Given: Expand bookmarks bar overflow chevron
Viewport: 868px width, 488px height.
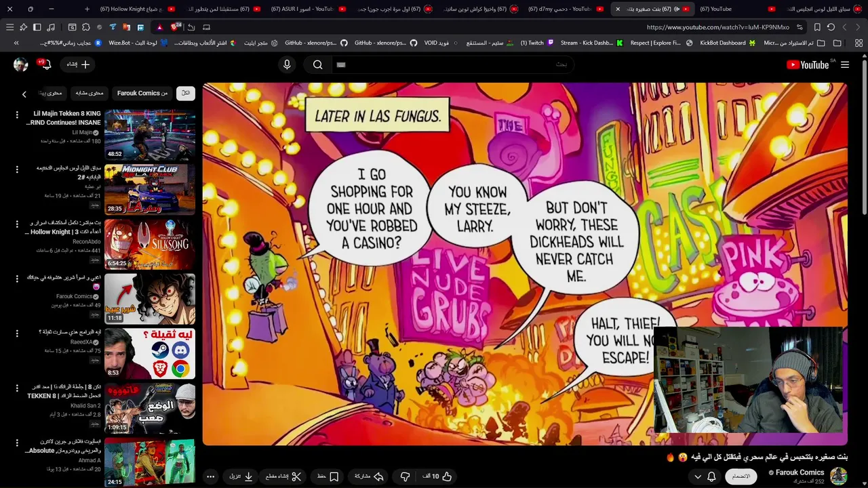Looking at the screenshot, I should pyautogui.click(x=16, y=43).
